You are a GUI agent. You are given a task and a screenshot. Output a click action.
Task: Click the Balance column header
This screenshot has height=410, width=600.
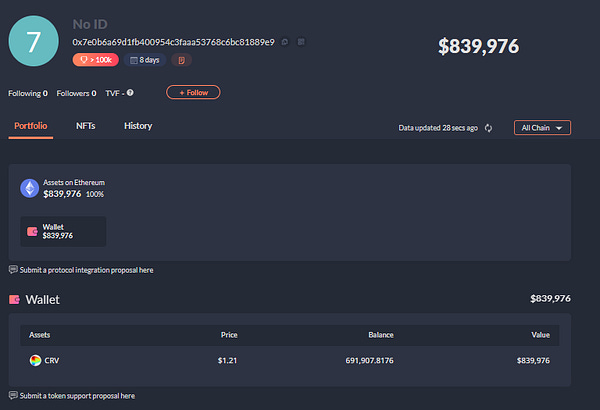(x=381, y=335)
